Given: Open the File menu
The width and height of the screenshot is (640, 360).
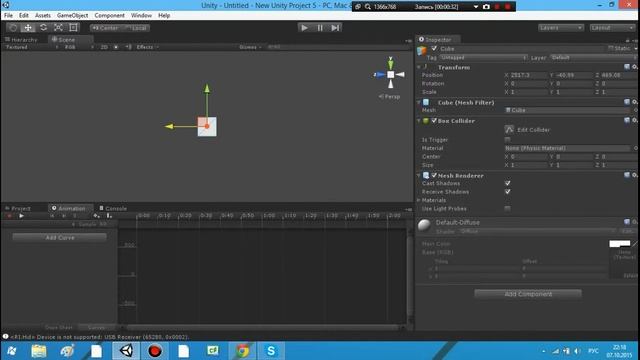Looking at the screenshot, I should pyautogui.click(x=8, y=16).
